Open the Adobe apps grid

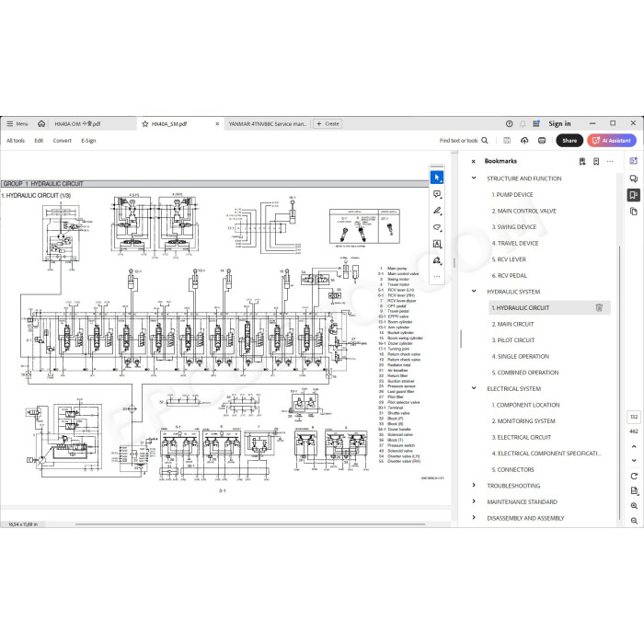(x=536, y=123)
